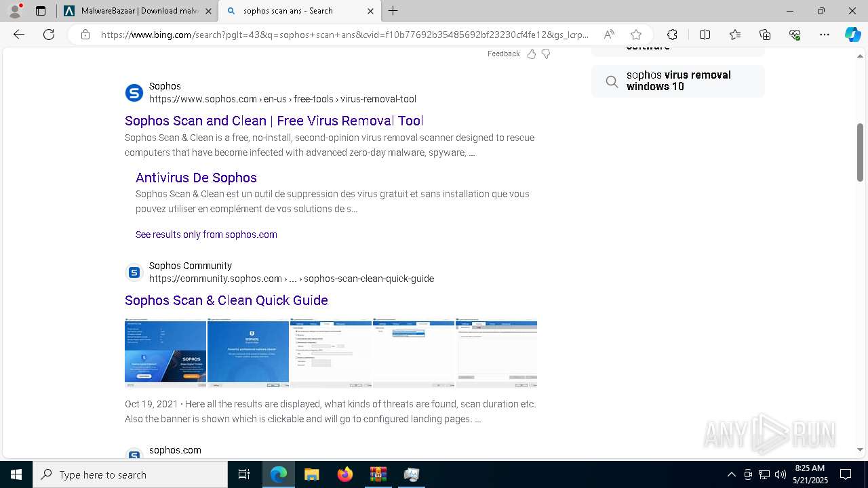Click the Feedback label
The height and width of the screenshot is (488, 868).
pos(503,54)
